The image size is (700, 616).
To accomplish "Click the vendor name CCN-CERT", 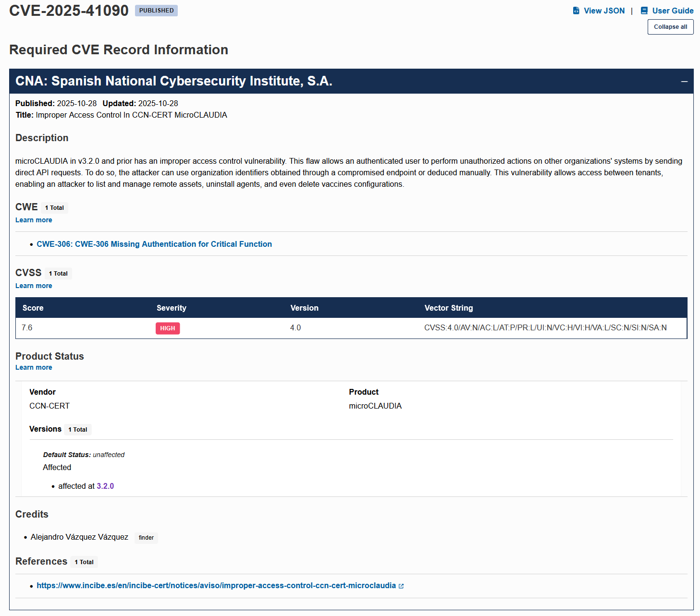I will [49, 406].
